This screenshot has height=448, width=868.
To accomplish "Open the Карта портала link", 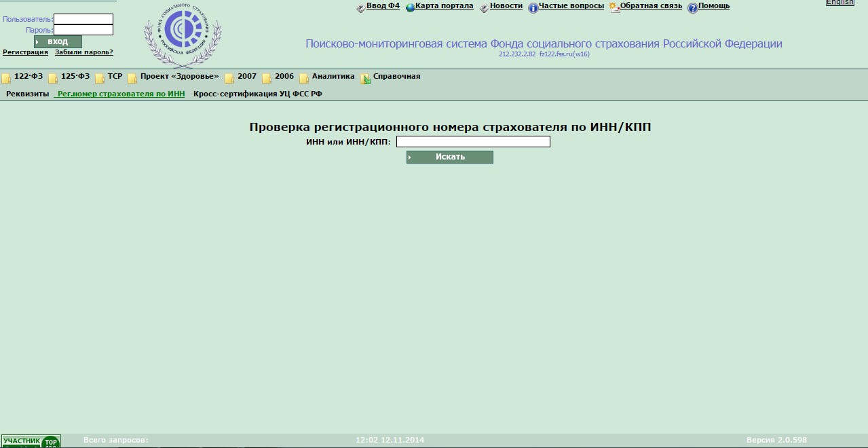I will [x=445, y=6].
